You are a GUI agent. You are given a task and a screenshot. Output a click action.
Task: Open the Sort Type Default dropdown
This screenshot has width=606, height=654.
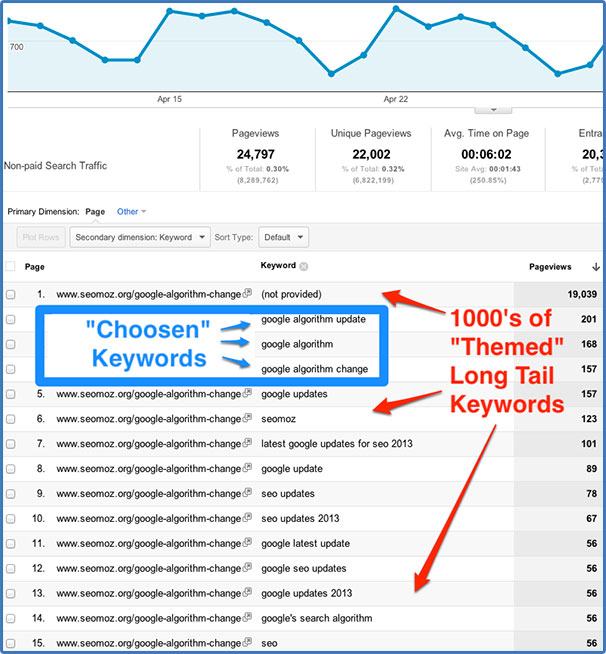(x=283, y=237)
